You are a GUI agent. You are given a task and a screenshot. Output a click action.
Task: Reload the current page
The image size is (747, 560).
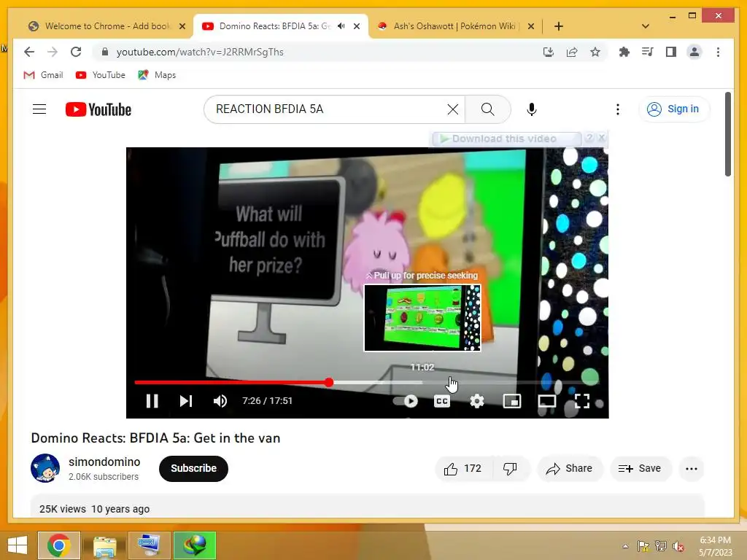coord(76,52)
